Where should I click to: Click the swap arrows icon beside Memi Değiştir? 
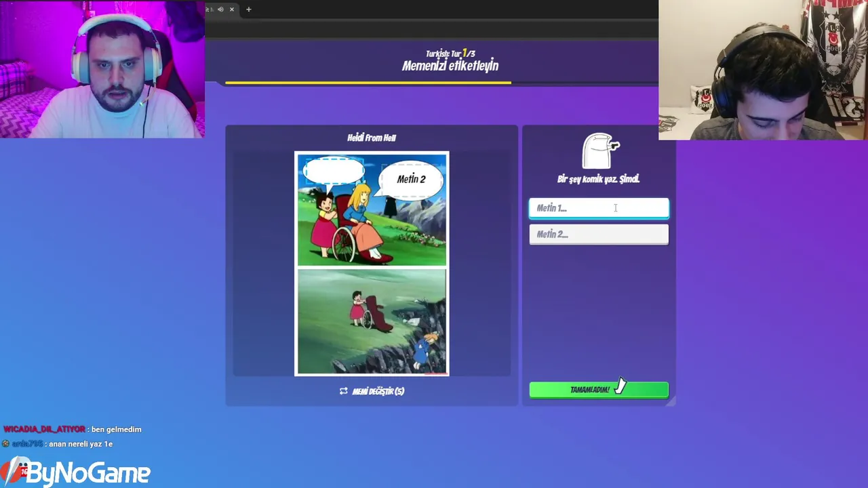[x=343, y=391]
